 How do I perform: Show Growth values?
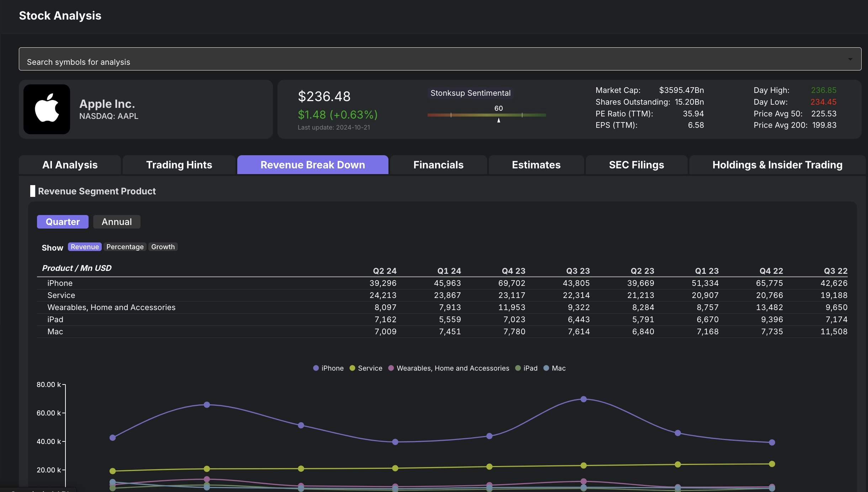coord(163,247)
